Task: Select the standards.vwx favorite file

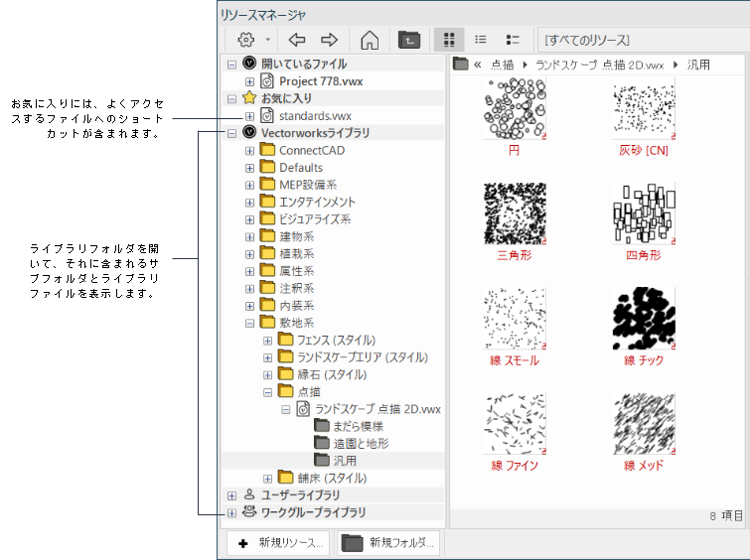Action: (x=314, y=116)
